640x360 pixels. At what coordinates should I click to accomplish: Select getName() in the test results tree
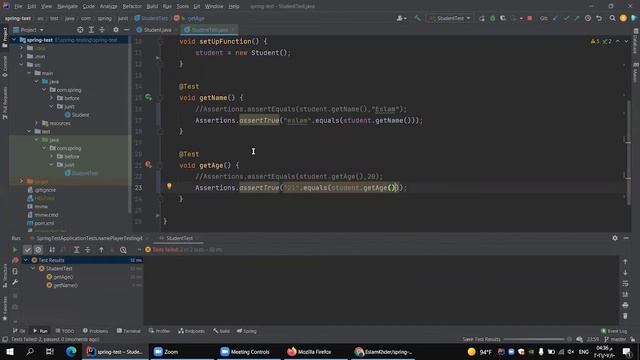point(65,285)
